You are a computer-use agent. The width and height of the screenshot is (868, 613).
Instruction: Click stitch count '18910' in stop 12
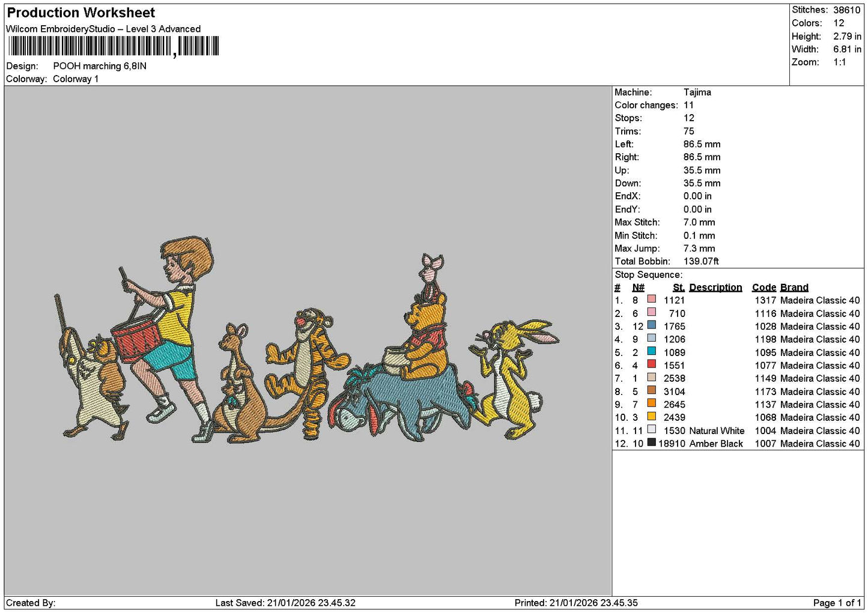click(672, 444)
